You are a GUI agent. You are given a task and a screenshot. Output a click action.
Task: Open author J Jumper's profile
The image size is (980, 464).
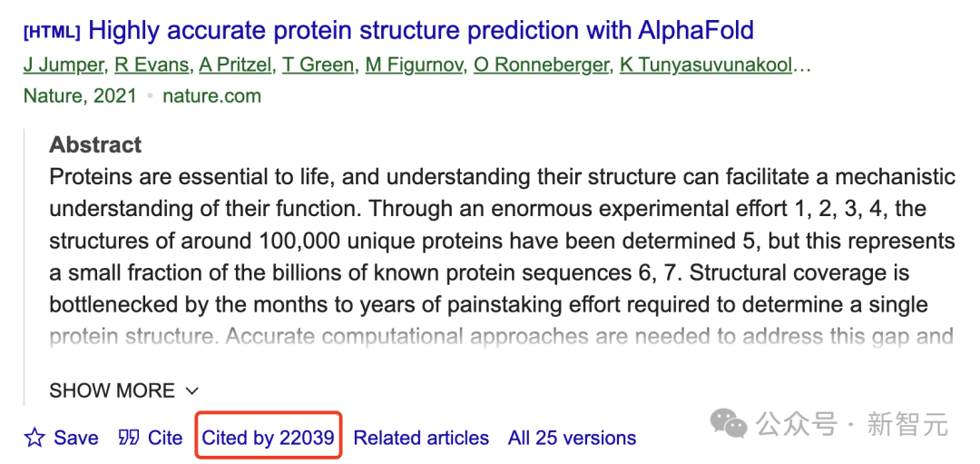[x=62, y=64]
